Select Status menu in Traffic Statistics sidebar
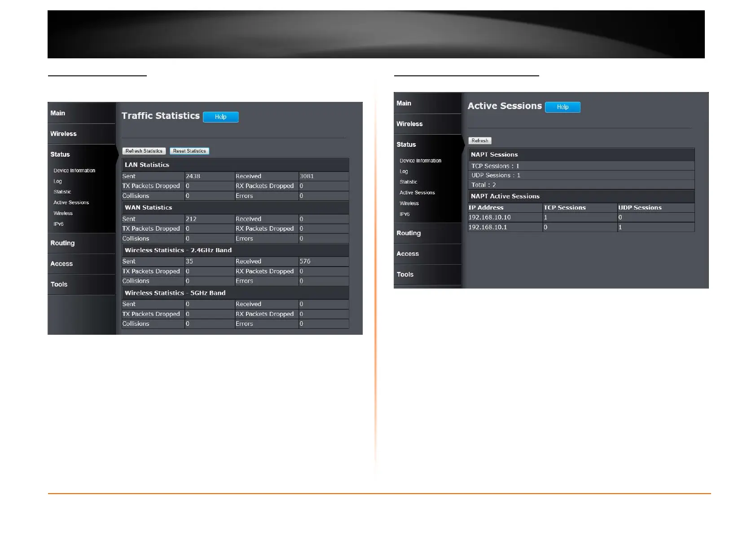The image size is (756, 534). pos(82,154)
